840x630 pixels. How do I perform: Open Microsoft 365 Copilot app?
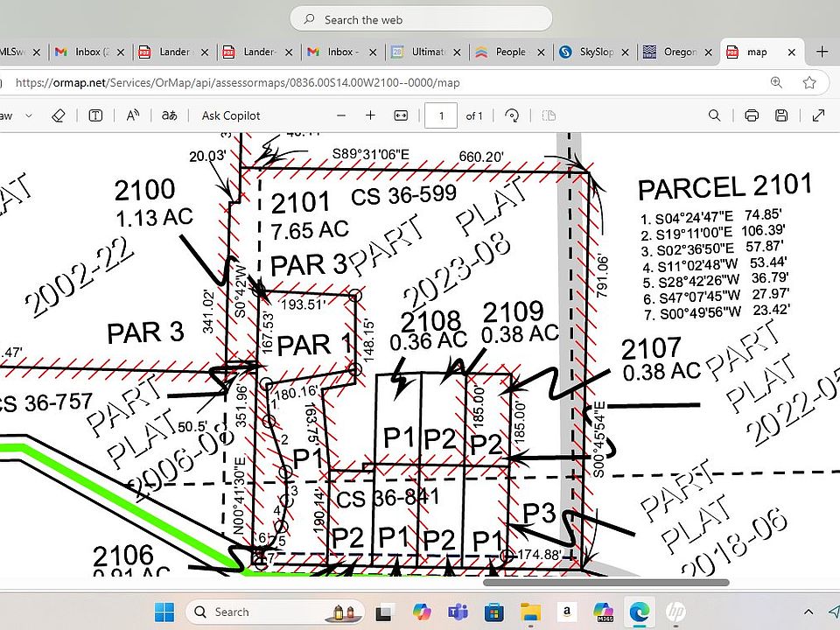pos(603,612)
